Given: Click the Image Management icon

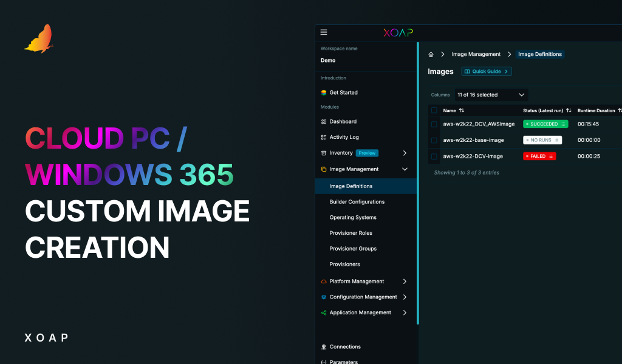Looking at the screenshot, I should [324, 169].
